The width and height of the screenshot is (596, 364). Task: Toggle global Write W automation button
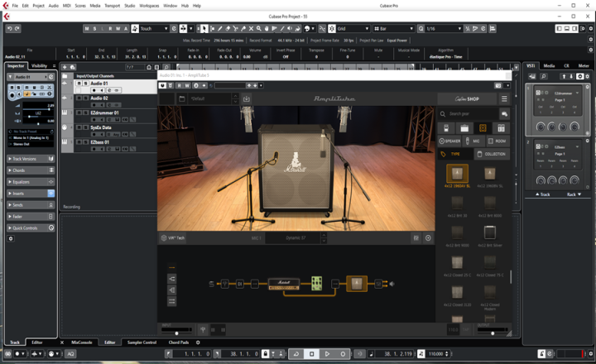[118, 28]
